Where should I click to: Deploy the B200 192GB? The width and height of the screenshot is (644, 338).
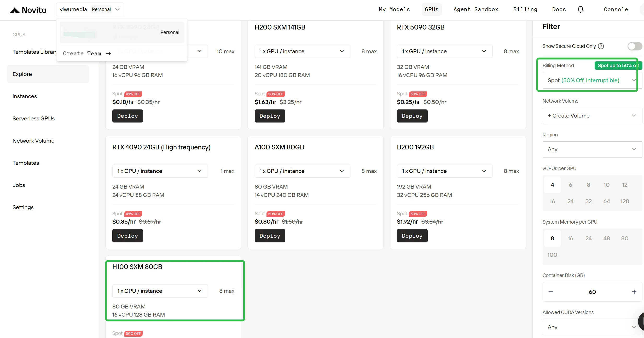click(x=412, y=236)
